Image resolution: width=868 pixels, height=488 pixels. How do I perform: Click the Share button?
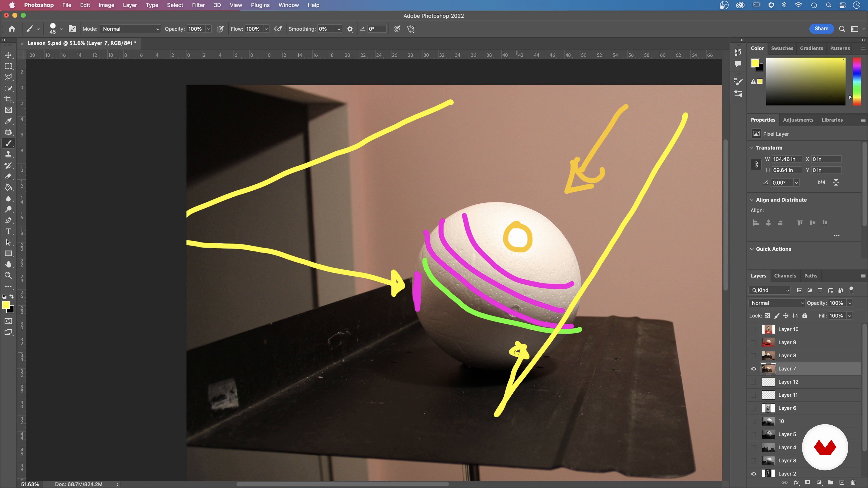(821, 29)
